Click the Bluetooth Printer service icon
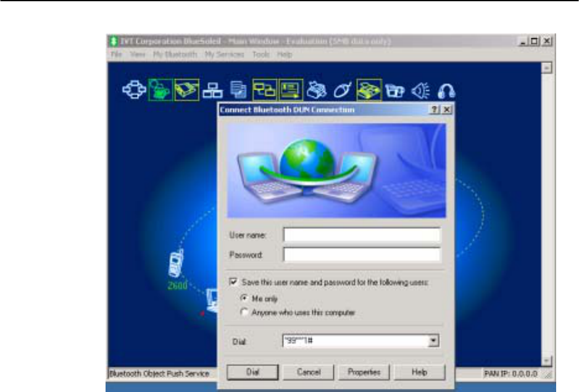 (317, 90)
